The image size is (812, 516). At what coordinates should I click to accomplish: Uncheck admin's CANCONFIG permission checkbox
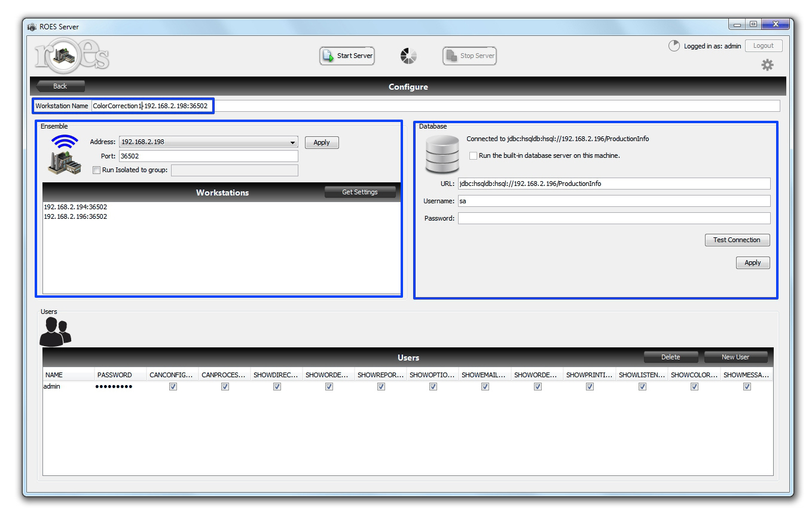(x=173, y=387)
